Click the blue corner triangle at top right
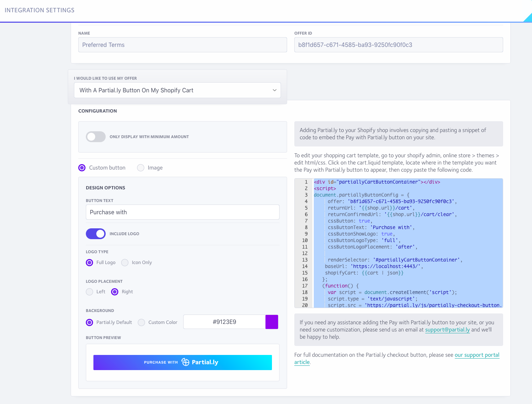This screenshot has height=404, width=532. click(528, 18)
